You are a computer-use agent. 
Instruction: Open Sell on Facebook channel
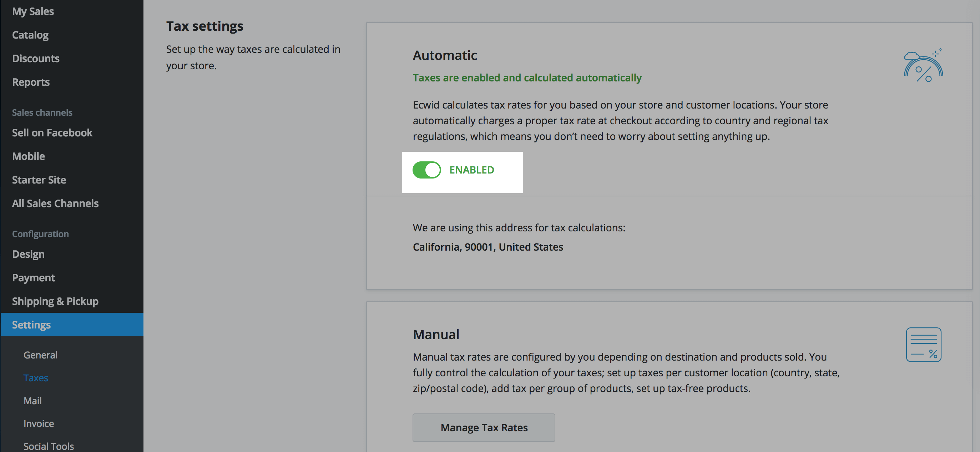pos(52,132)
